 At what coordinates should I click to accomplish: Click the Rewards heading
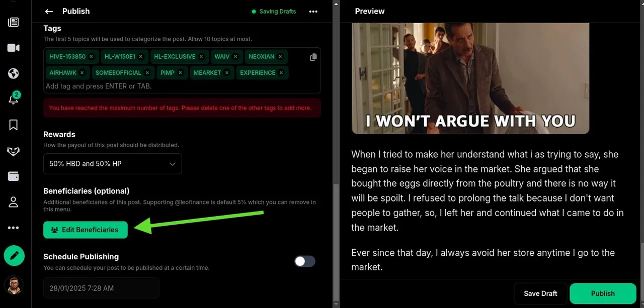click(x=59, y=134)
